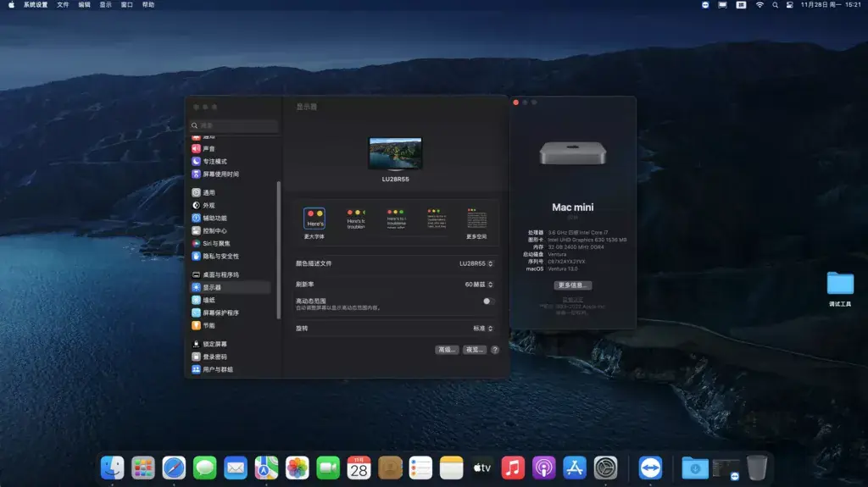The image size is (868, 487).
Task: Open the 显示 (View) menu
Action: [x=106, y=5]
